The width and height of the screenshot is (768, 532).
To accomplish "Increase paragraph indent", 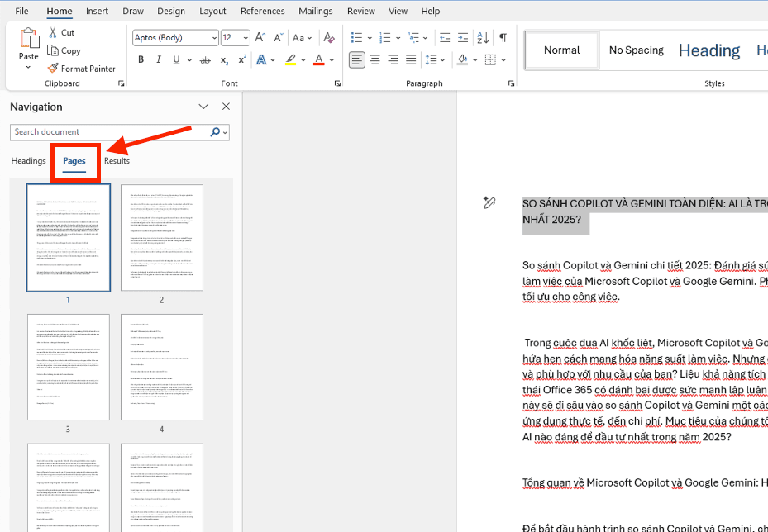I will coord(462,38).
